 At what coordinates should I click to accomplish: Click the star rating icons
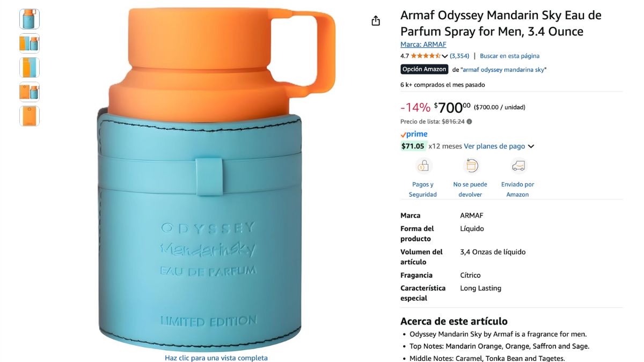pos(426,56)
